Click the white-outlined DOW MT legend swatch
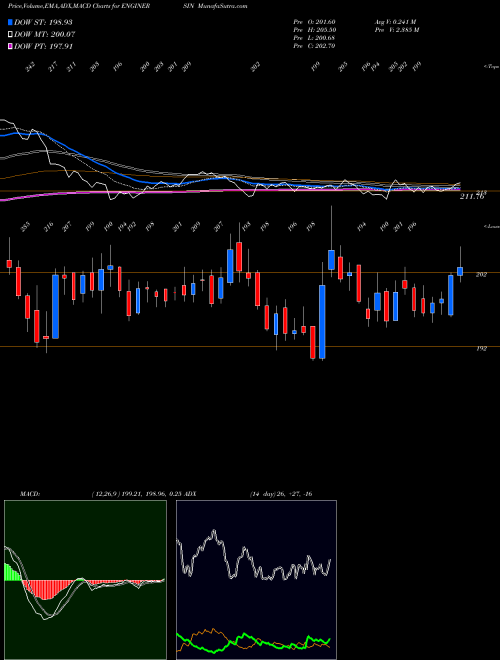Image resolution: width=500 pixels, height=660 pixels. [10, 35]
